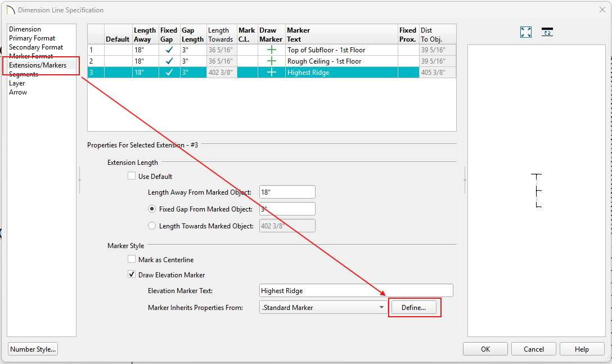This screenshot has width=612, height=364.
Task: Click Length Away From Marked Object field
Action: (287, 192)
